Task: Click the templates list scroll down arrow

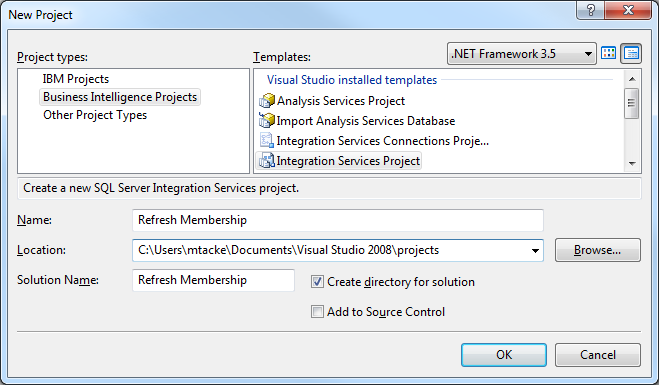Action: coord(632,163)
